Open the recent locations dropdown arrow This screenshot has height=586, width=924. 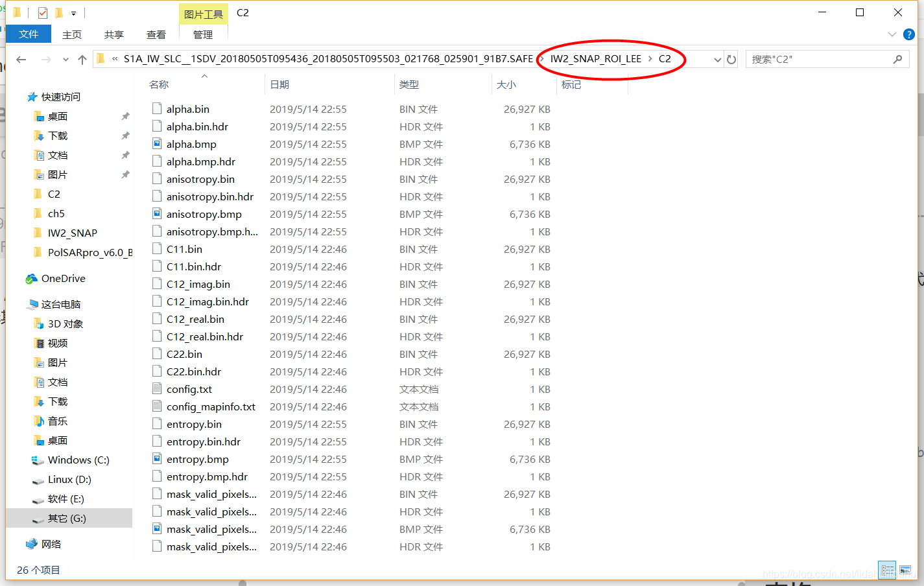(x=65, y=60)
